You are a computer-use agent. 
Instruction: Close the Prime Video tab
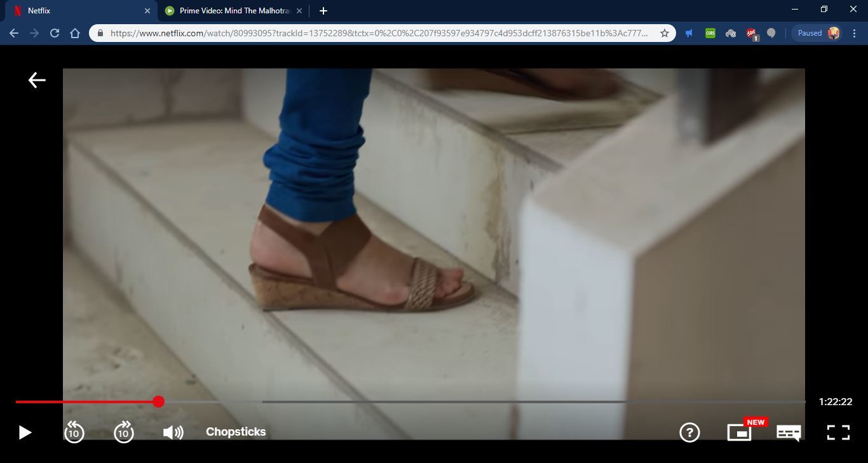(299, 11)
